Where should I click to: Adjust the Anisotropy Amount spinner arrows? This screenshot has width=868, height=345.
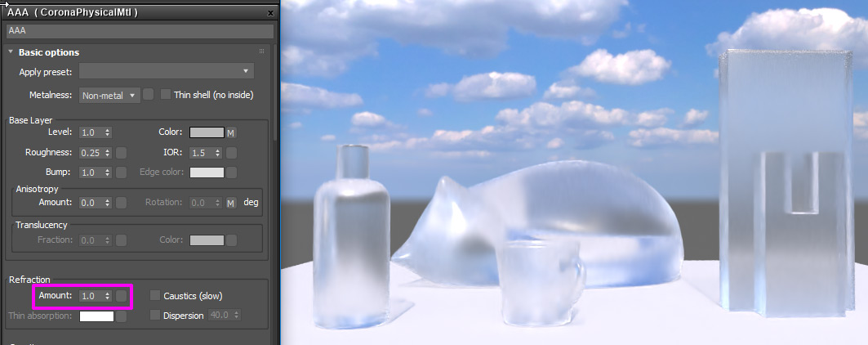(x=108, y=203)
